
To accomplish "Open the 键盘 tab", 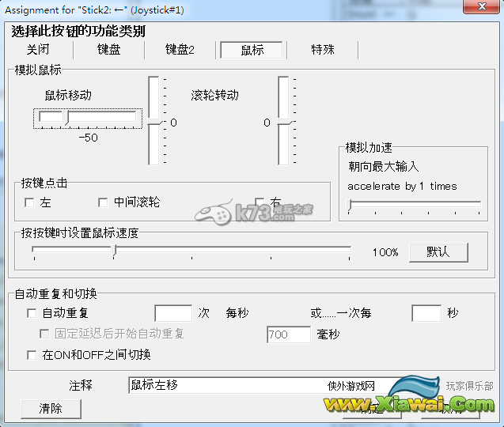I will [108, 50].
